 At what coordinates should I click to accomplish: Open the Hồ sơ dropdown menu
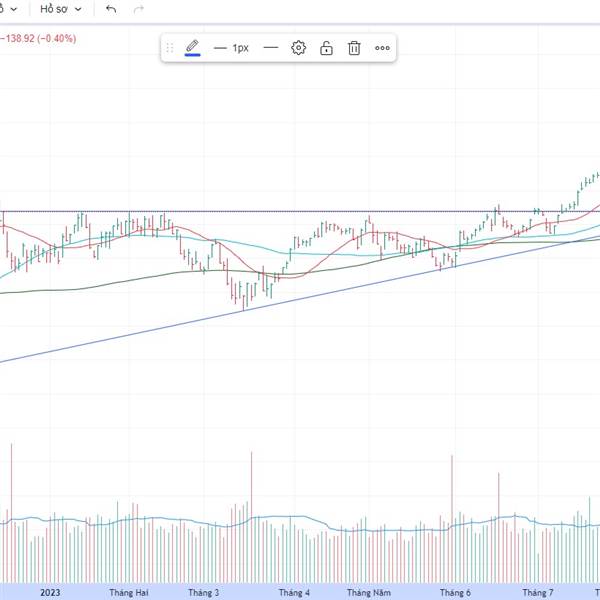[x=61, y=9]
